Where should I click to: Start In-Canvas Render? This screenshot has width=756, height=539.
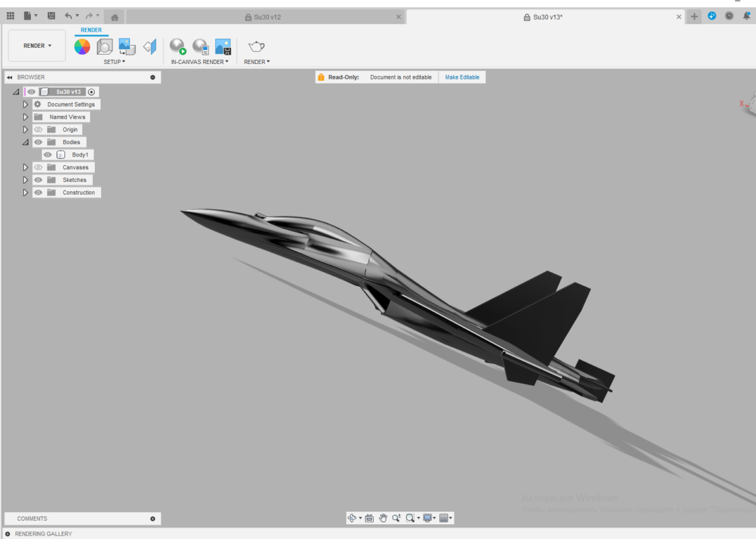[178, 46]
